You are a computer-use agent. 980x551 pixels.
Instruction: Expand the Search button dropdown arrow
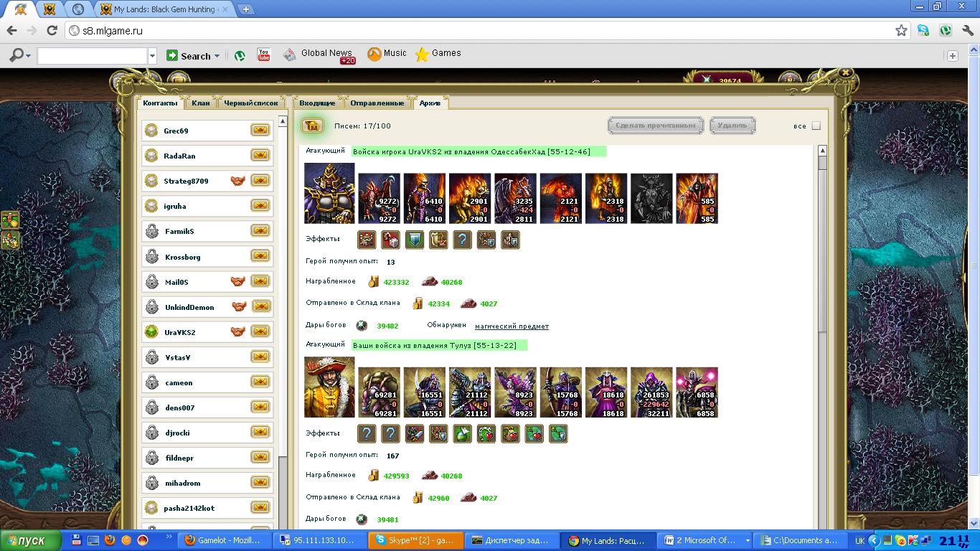click(217, 56)
